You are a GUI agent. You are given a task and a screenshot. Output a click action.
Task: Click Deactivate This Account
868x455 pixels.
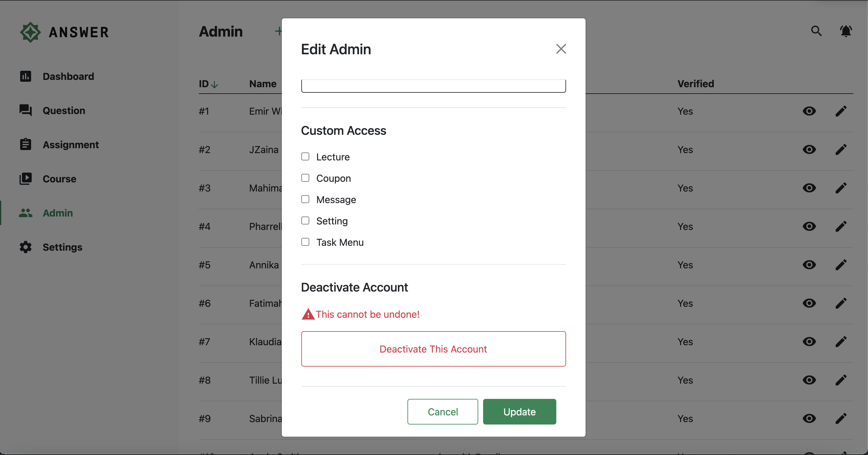click(433, 349)
